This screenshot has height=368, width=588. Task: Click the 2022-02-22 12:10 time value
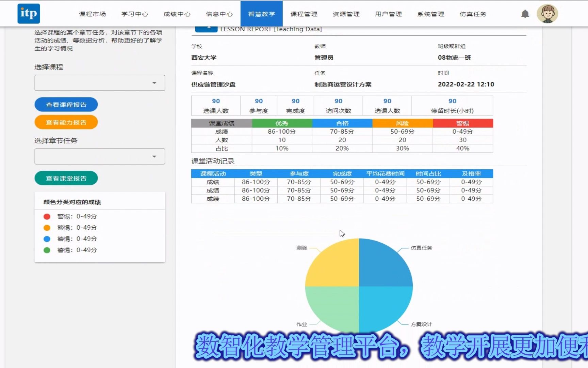pyautogui.click(x=466, y=85)
